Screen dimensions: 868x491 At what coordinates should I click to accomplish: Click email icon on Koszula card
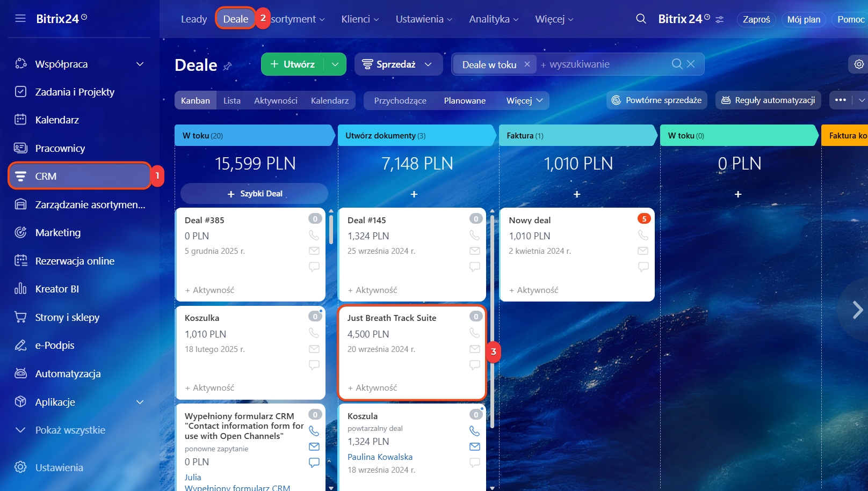475,446
